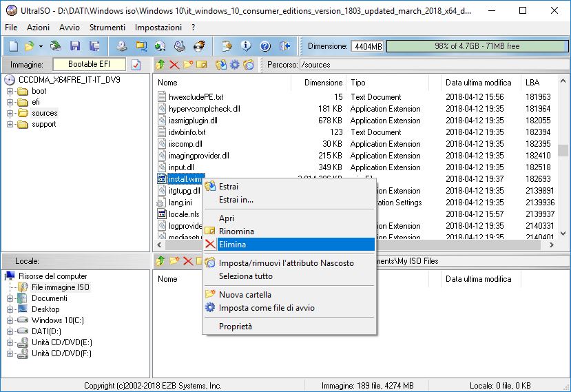Choose Imposta/rimuovi l'attributo Nascosto

[289, 263]
